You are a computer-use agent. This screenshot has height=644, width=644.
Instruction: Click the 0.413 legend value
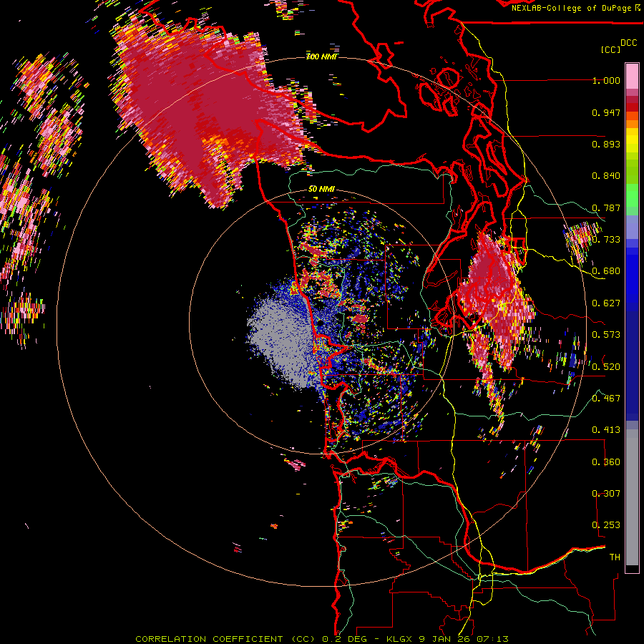point(606,430)
